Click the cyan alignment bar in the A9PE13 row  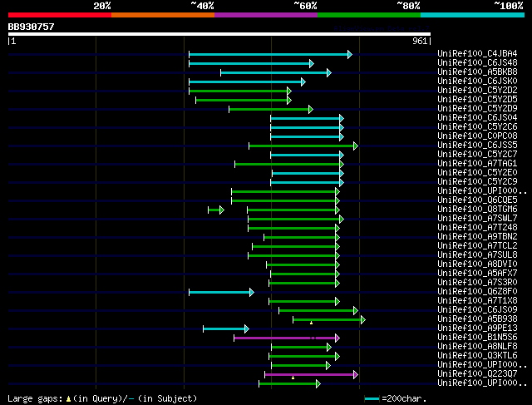click(x=224, y=329)
